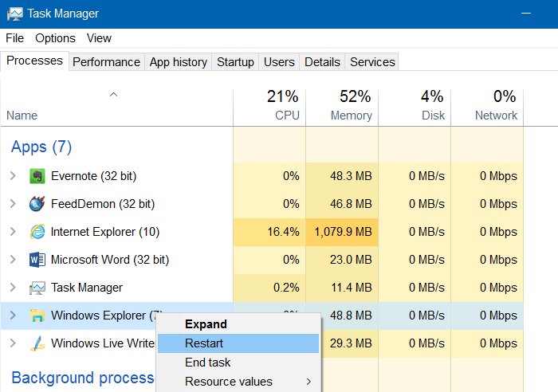Switch to the Processes tab
The width and height of the screenshot is (558, 392).
(34, 61)
